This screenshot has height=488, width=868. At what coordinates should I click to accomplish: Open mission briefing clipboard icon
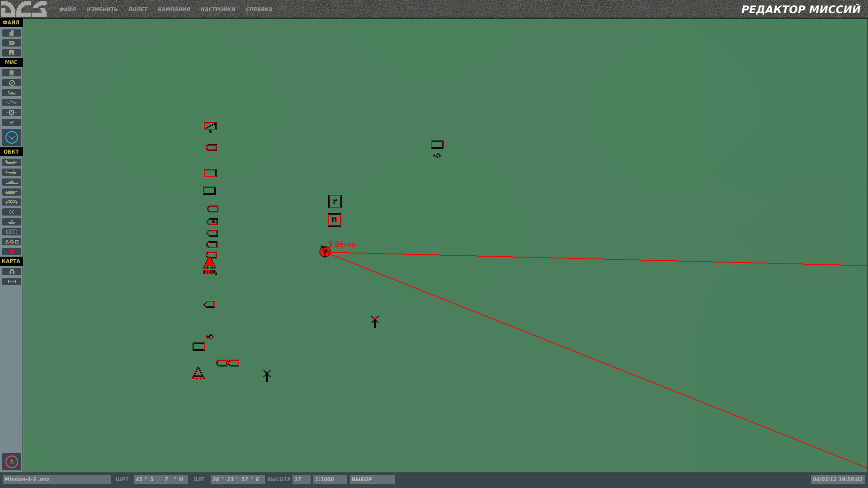coord(12,73)
